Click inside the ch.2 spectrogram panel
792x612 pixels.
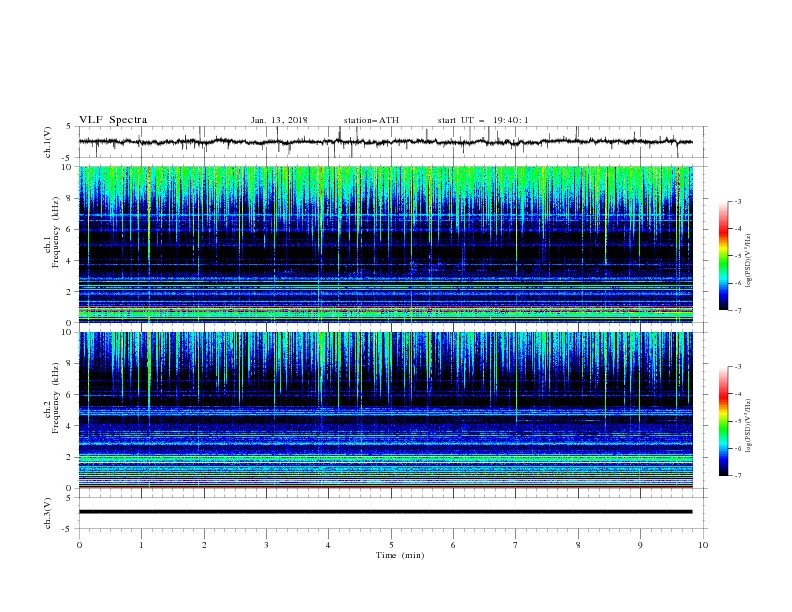coord(385,410)
